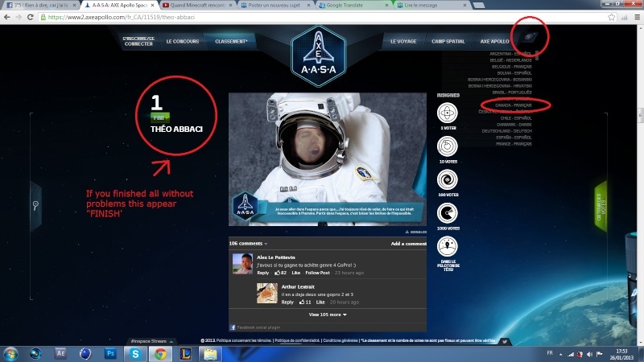This screenshot has width=644, height=362.
Task: Click Alex Le Poittevin's avatar thumbnail
Action: tap(242, 264)
